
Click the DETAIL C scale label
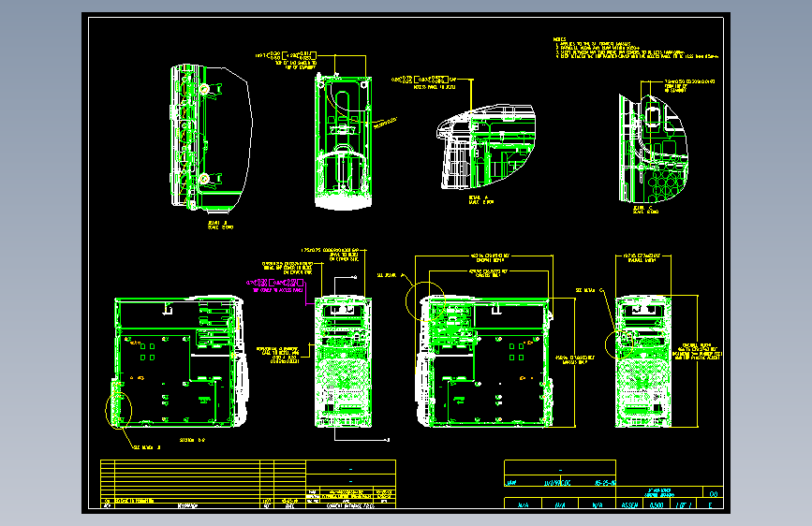[645, 210]
